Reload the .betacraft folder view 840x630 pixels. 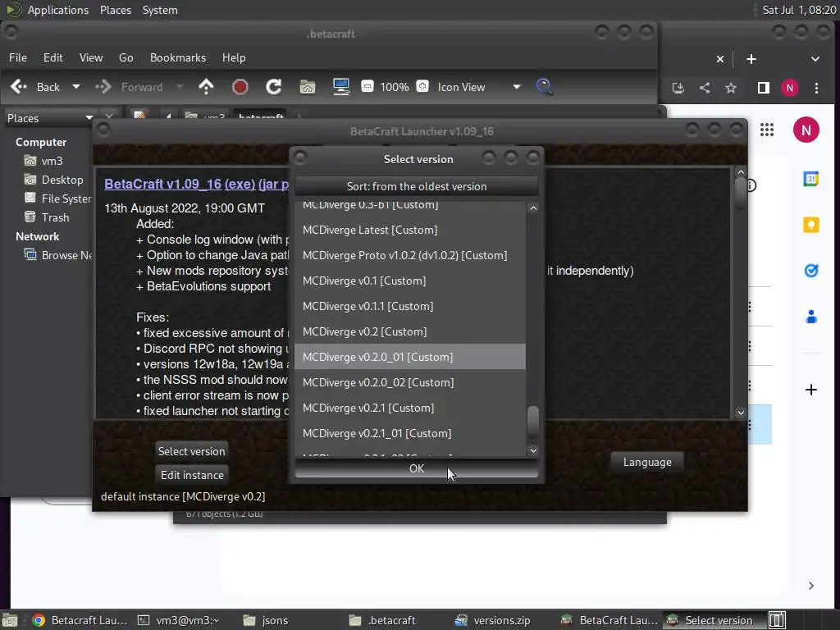click(x=274, y=87)
